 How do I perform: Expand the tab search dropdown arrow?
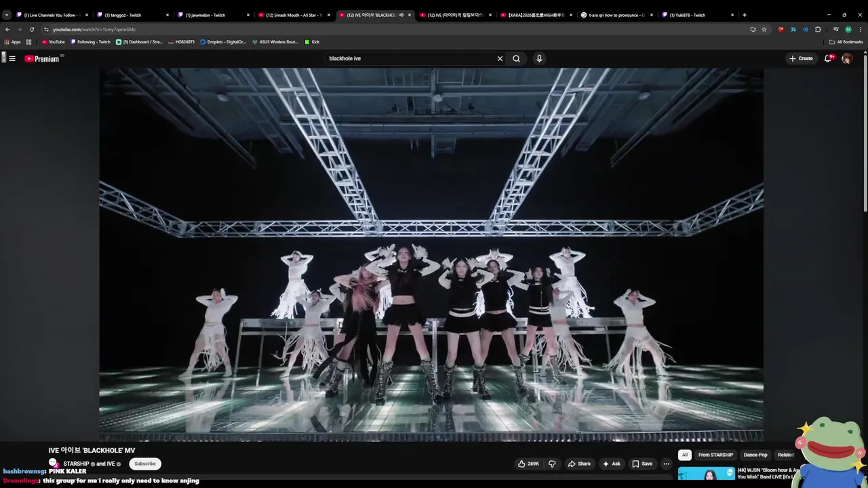7,15
